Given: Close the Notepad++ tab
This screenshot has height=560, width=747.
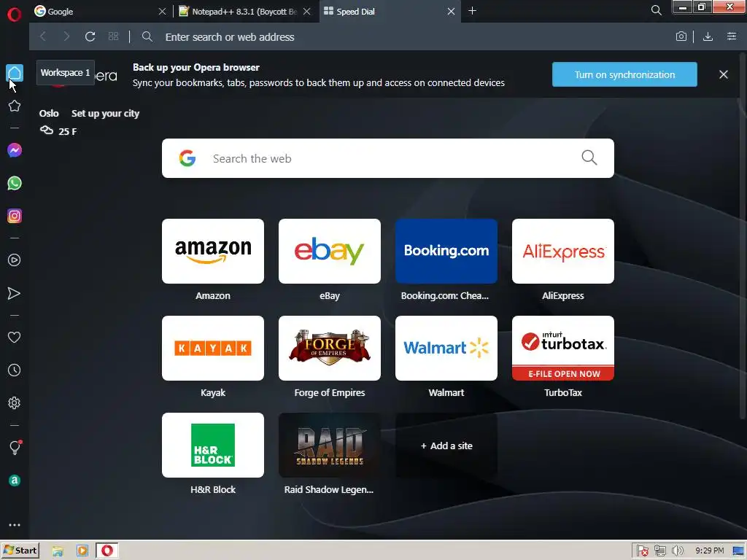Looking at the screenshot, I should tap(307, 12).
